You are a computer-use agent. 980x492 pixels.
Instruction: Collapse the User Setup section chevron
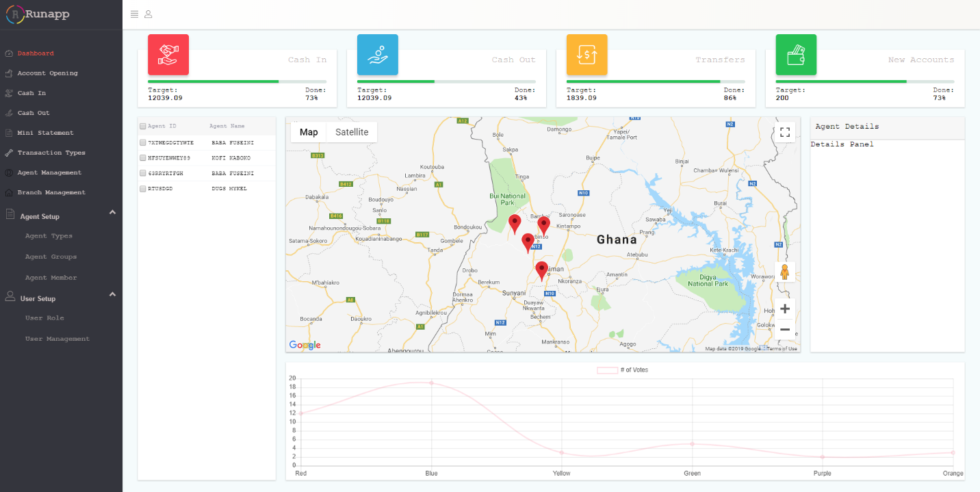(x=112, y=294)
